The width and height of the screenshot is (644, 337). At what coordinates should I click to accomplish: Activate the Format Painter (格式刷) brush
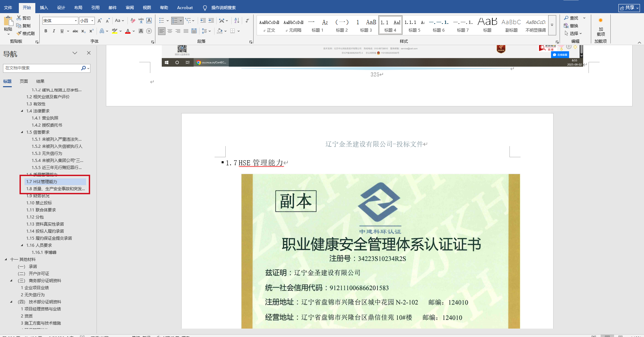(x=19, y=33)
